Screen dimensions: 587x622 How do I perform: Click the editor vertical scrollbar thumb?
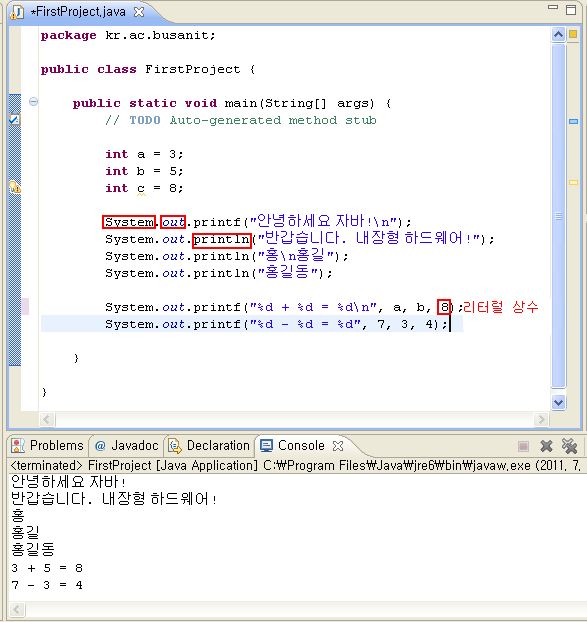[558, 215]
